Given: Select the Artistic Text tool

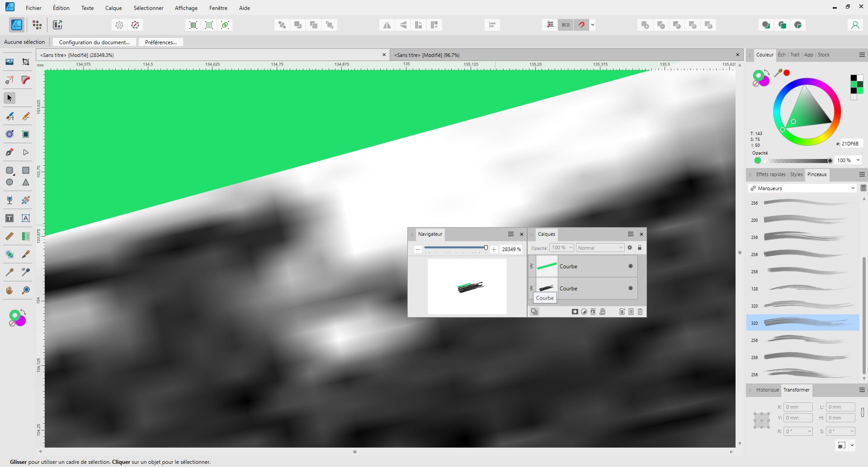Looking at the screenshot, I should click(x=9, y=218).
